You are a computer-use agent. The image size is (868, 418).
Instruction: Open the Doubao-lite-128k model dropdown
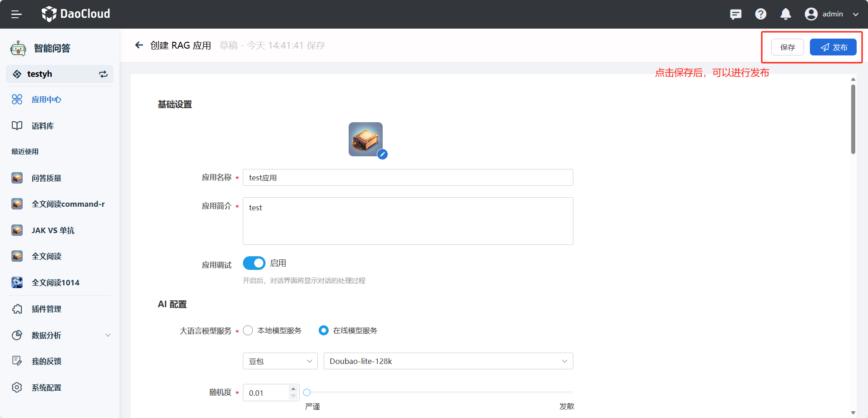448,361
